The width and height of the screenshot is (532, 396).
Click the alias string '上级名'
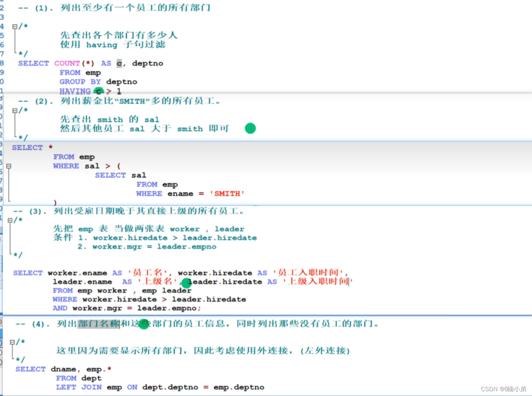tap(157, 281)
